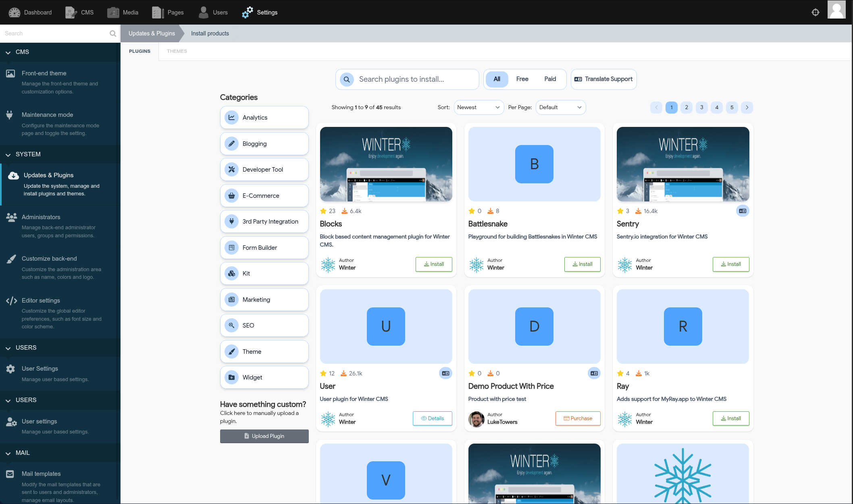Go to results page 3

[701, 108]
